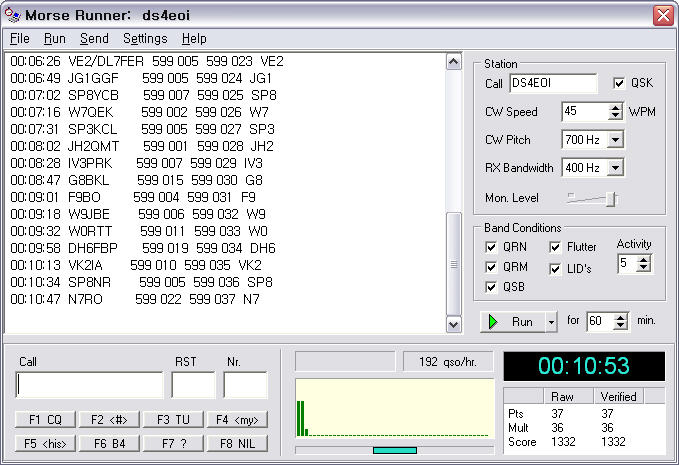Click the cyan RIT indicator bar
679x465 pixels.
(x=395, y=451)
